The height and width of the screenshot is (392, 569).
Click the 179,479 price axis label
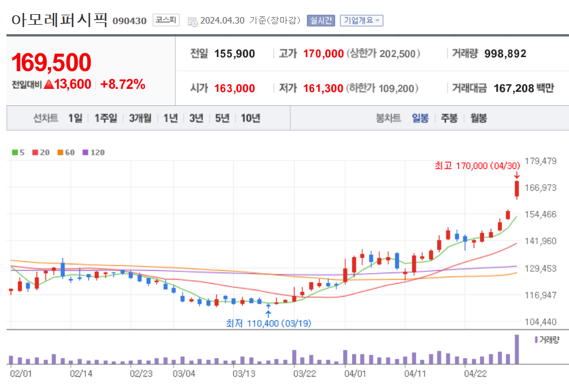click(540, 161)
